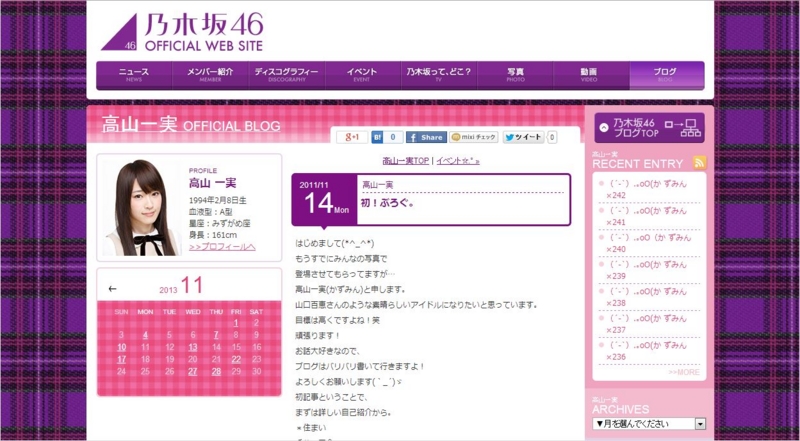The height and width of the screenshot is (441, 800).
Task: Click the >>MORE recent entries link
Action: point(684,372)
